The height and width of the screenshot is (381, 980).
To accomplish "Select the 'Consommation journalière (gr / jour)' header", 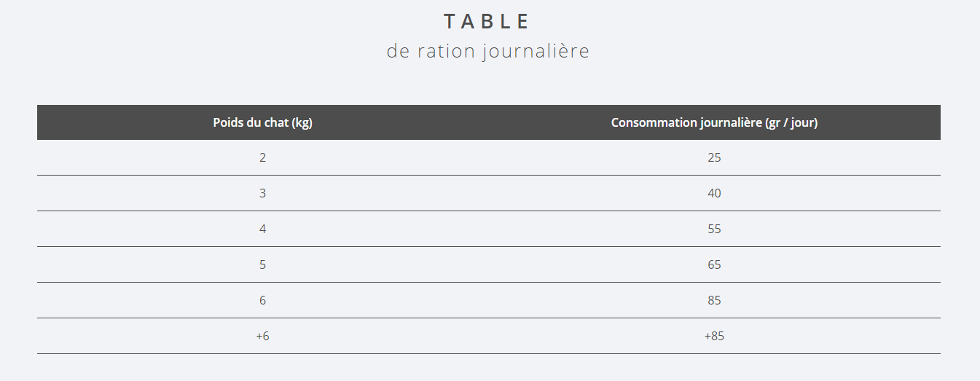I will pyautogui.click(x=714, y=122).
